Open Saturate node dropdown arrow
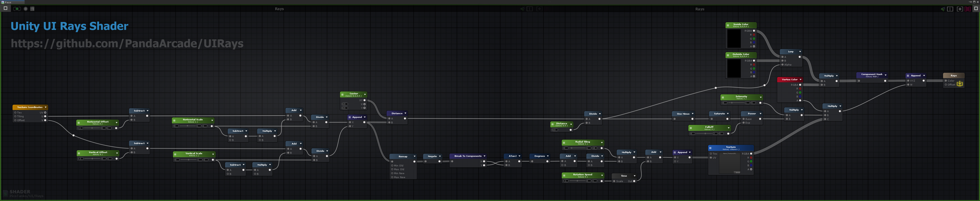 pos(728,113)
